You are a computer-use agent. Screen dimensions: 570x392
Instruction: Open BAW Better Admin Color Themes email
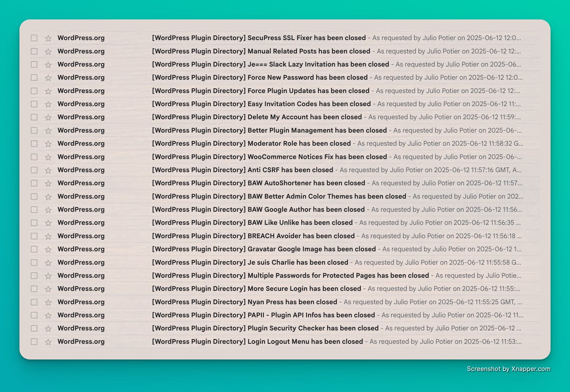[x=279, y=196]
